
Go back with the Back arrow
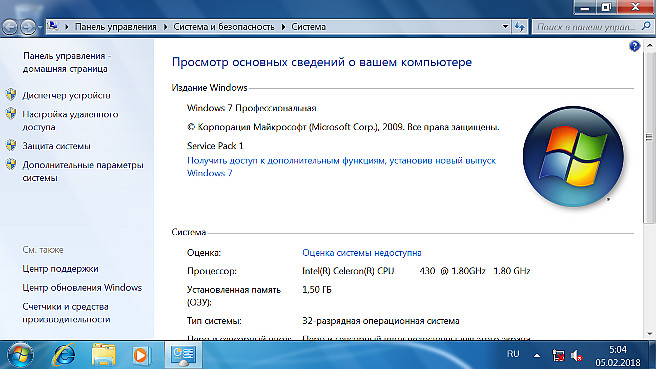[10, 27]
